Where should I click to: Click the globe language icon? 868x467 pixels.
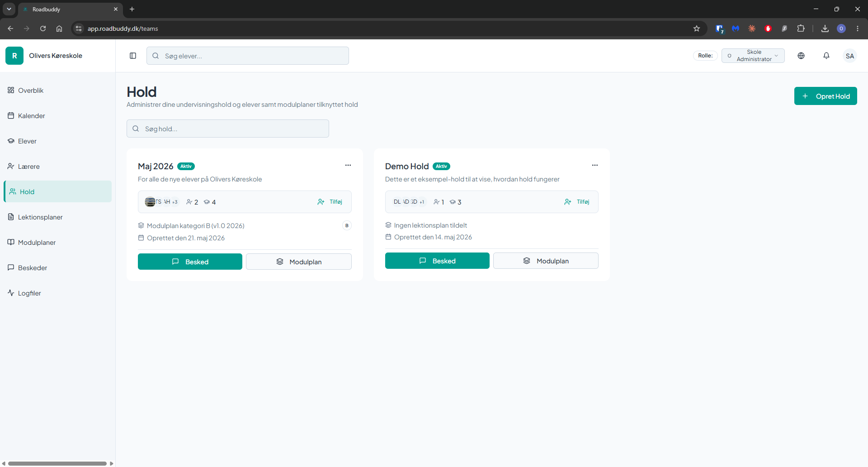801,56
